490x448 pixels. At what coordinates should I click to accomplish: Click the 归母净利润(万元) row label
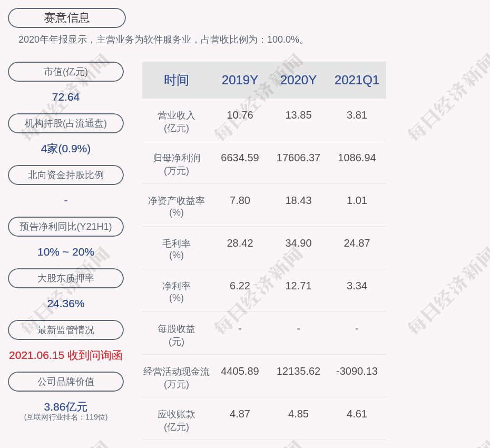point(177,164)
